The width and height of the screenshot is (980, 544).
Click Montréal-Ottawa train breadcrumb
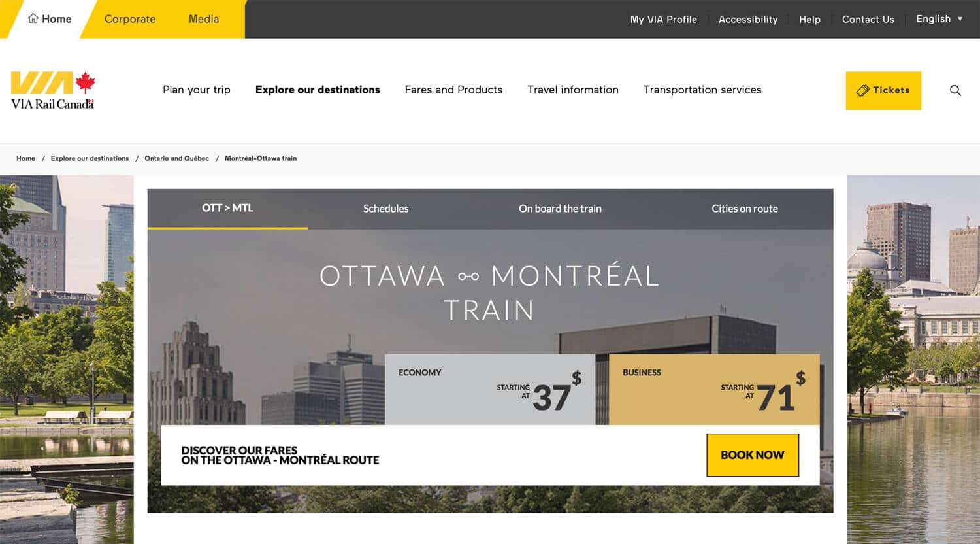(261, 158)
